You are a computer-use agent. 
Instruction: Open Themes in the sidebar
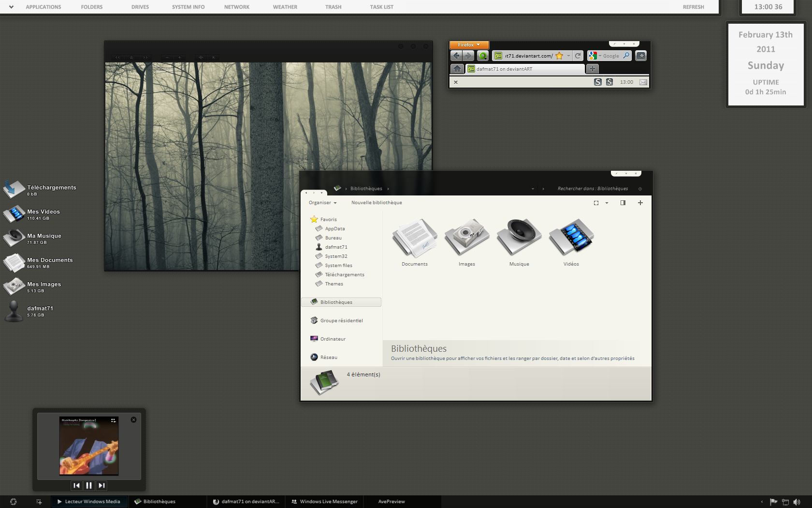click(329, 284)
